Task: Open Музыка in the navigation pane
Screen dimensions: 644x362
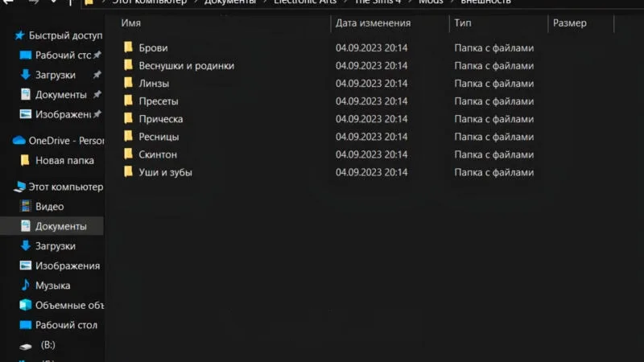Action: click(x=52, y=286)
